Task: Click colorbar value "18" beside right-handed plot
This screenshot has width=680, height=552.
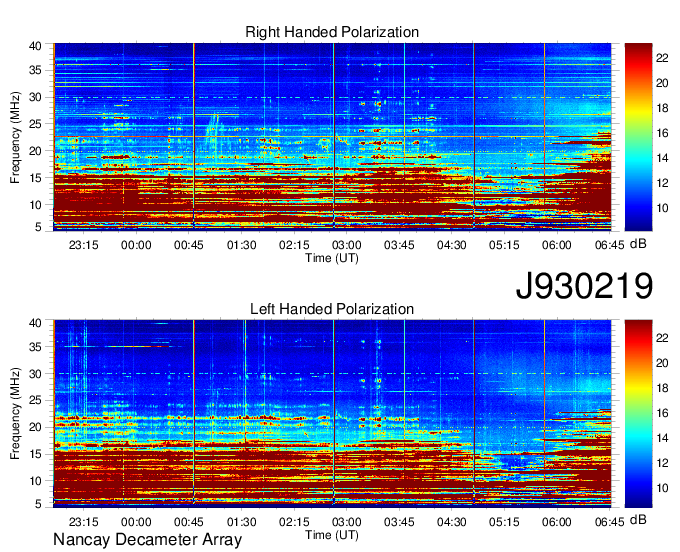Action: click(x=662, y=108)
